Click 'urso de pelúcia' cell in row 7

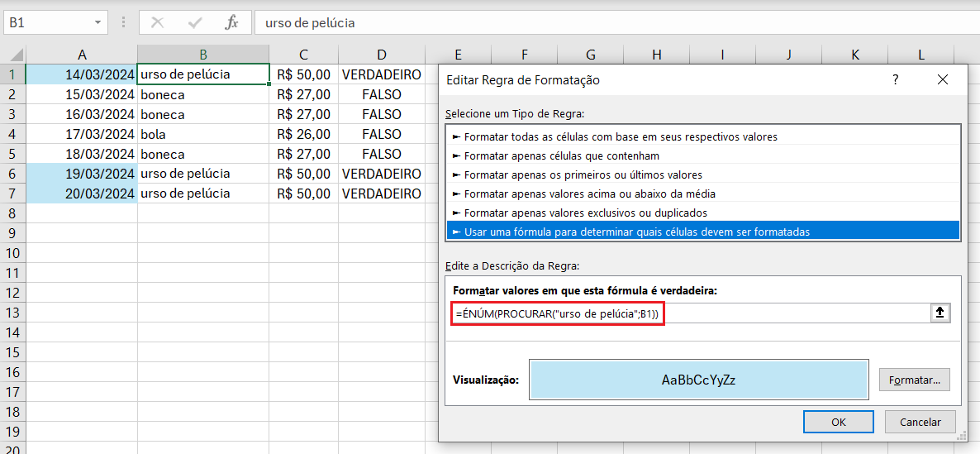pos(203,194)
